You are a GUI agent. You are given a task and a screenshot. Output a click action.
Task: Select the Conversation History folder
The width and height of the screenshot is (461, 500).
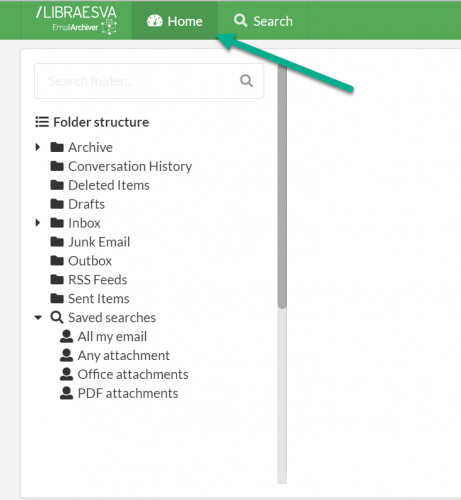(130, 166)
